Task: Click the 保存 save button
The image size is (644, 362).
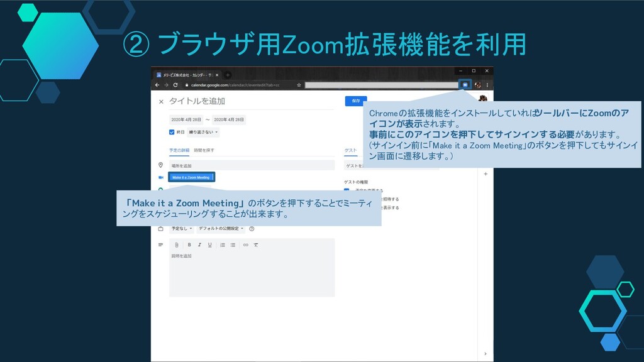Action: click(356, 101)
